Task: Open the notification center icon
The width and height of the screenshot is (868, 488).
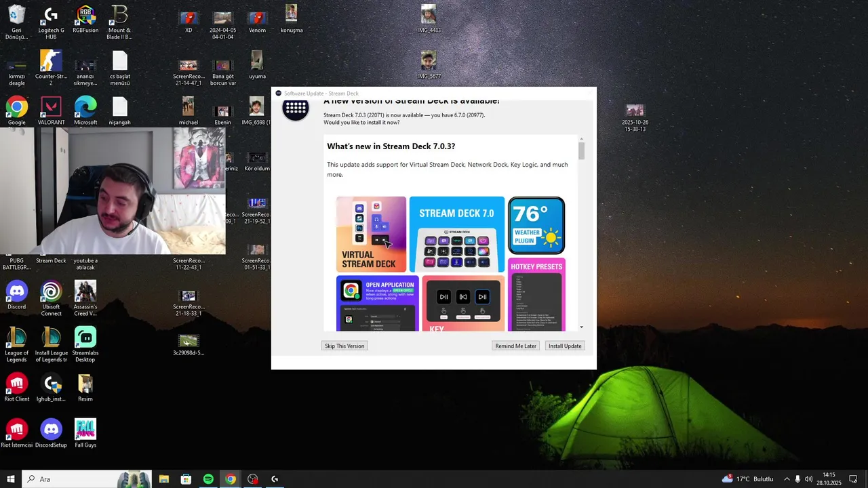Action: tap(853, 479)
